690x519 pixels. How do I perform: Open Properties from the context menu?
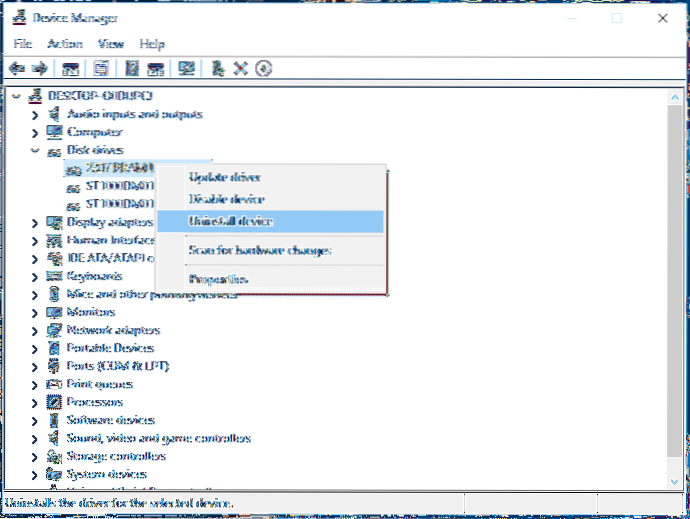coord(270,279)
